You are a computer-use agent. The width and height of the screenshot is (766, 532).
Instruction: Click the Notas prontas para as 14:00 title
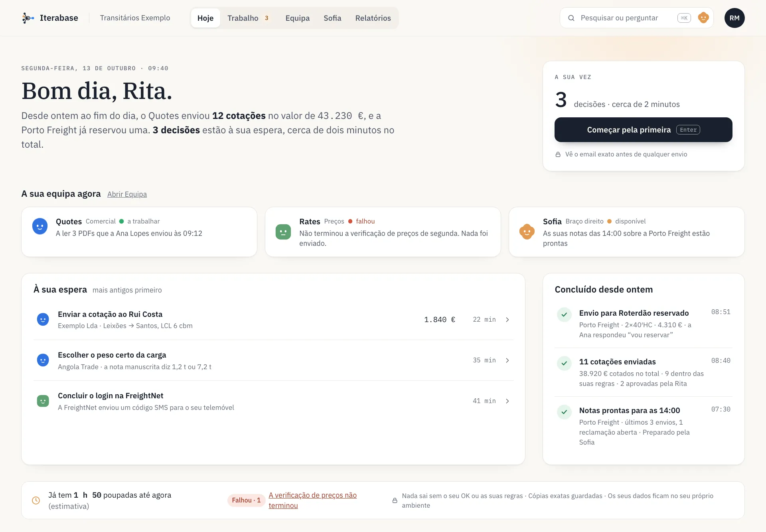pos(630,410)
